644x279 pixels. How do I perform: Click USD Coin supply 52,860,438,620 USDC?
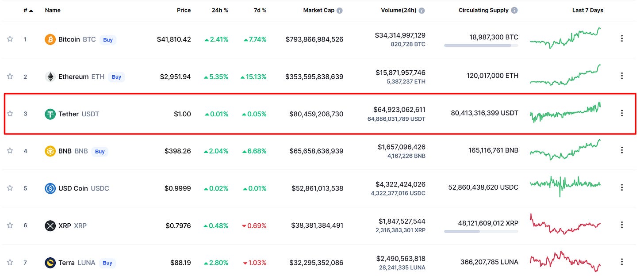tap(483, 187)
